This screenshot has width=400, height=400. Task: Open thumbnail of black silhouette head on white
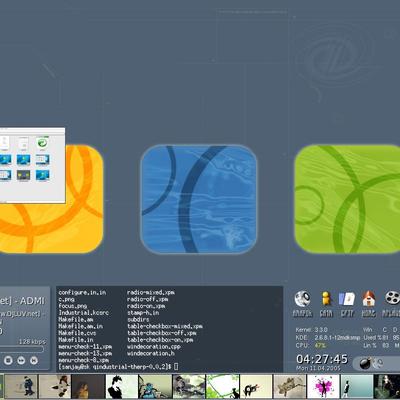(122, 386)
